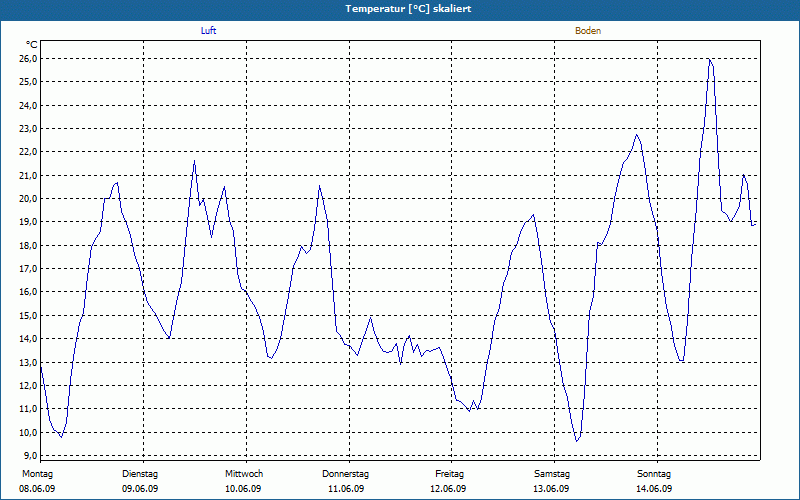Click the '15,0' y-axis value
800x500 pixels.
[28, 315]
